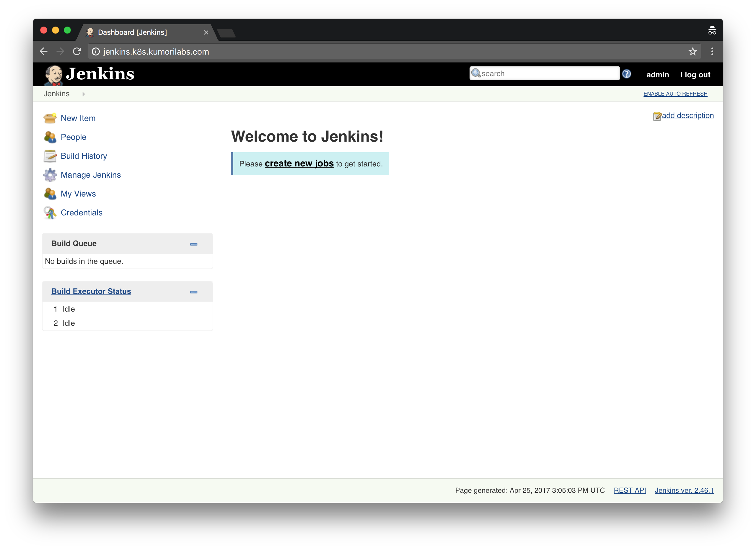Click executor 2 Idle row

click(128, 323)
